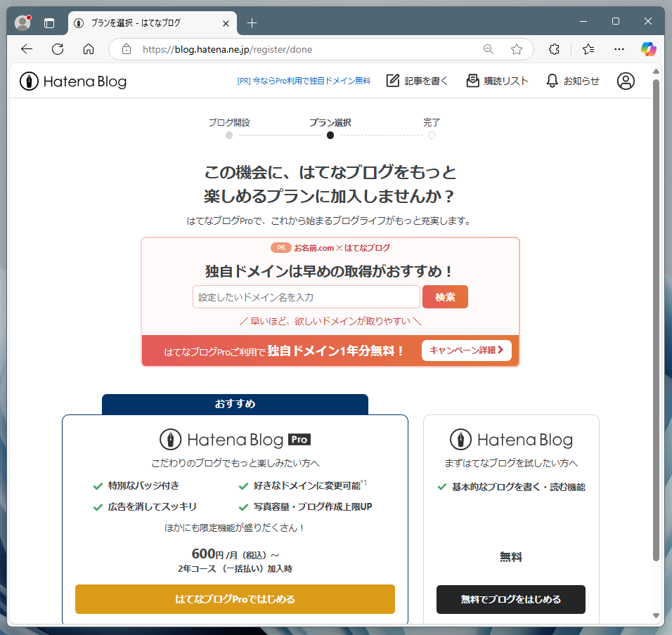Click 基本的なブログを書く・読む機能 feature text

point(519,487)
